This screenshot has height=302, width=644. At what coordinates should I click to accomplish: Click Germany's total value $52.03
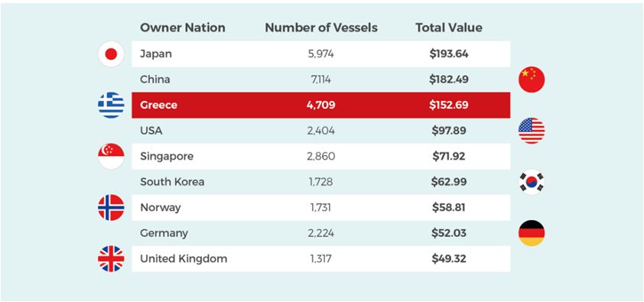(449, 233)
